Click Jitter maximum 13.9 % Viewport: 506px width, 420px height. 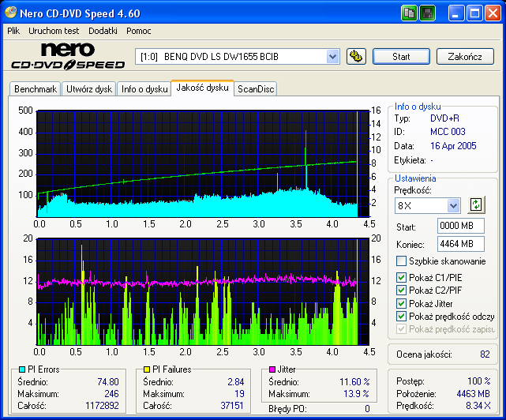pos(356,394)
